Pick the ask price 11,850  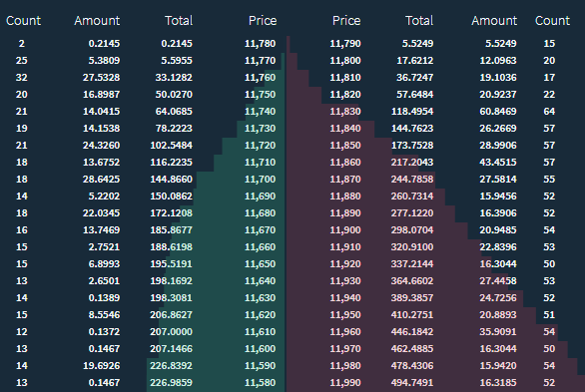[345, 146]
